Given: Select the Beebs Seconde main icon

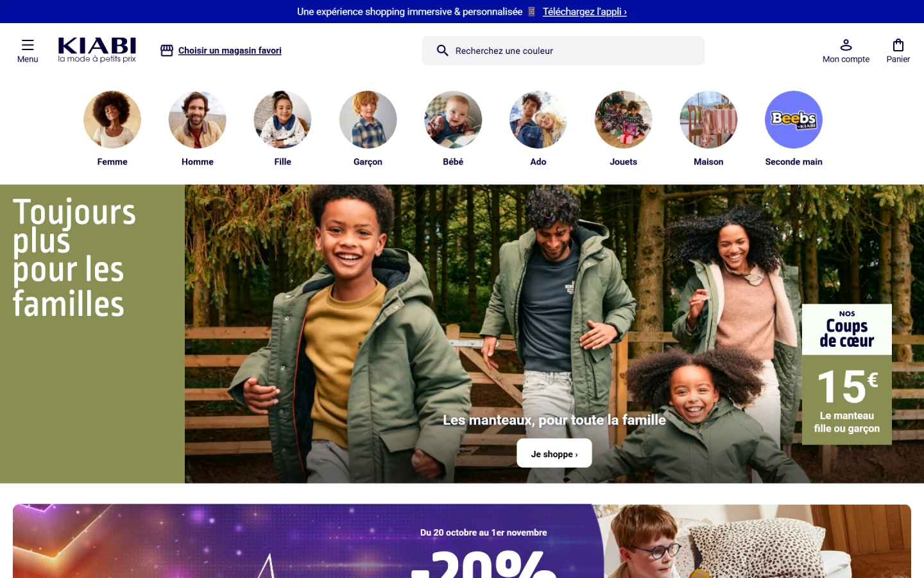Looking at the screenshot, I should pos(794,119).
